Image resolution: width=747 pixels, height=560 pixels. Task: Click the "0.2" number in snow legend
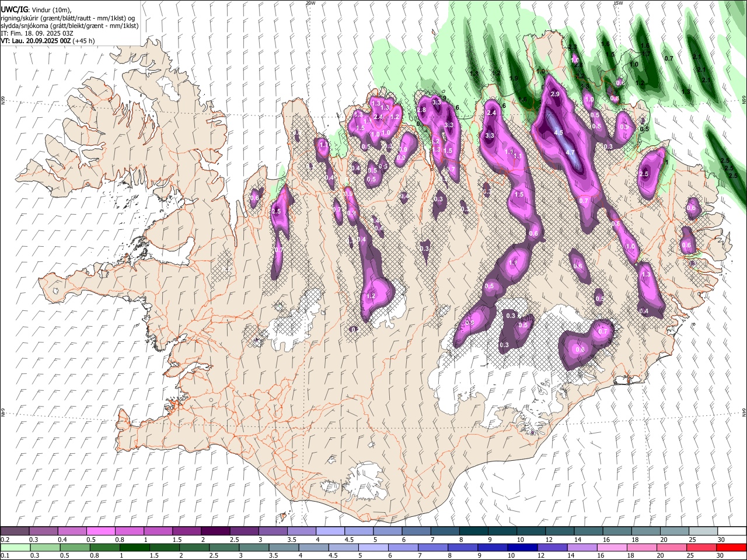(5, 540)
